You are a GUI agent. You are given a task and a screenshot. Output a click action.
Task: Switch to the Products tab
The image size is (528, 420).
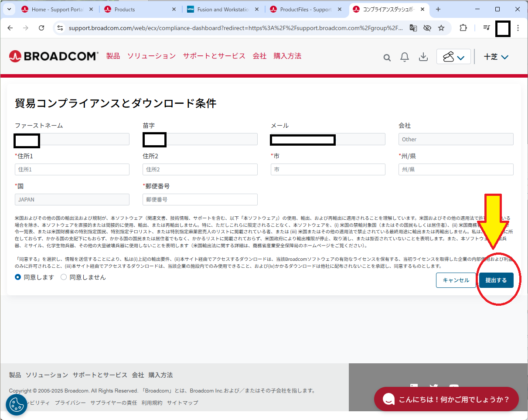tap(140, 9)
